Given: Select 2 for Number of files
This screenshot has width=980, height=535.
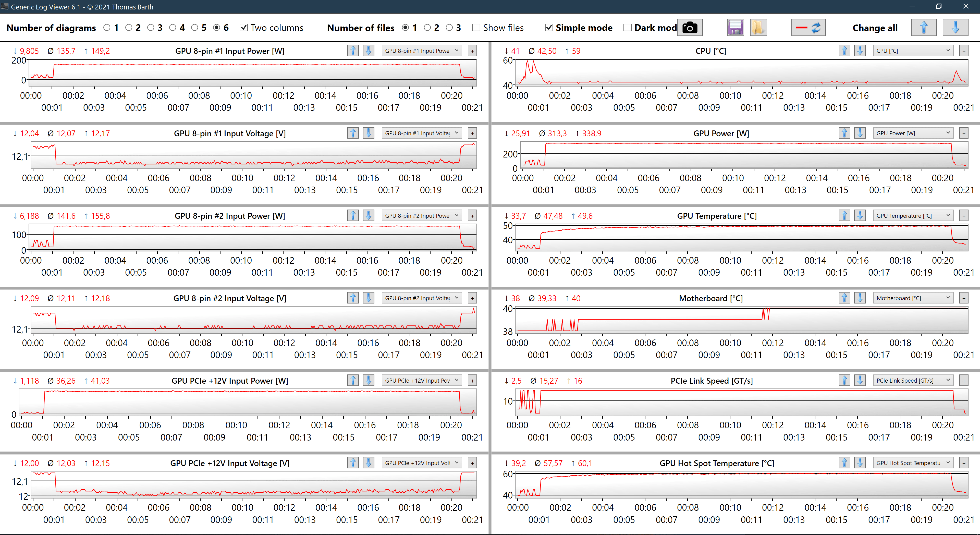Looking at the screenshot, I should [x=427, y=28].
